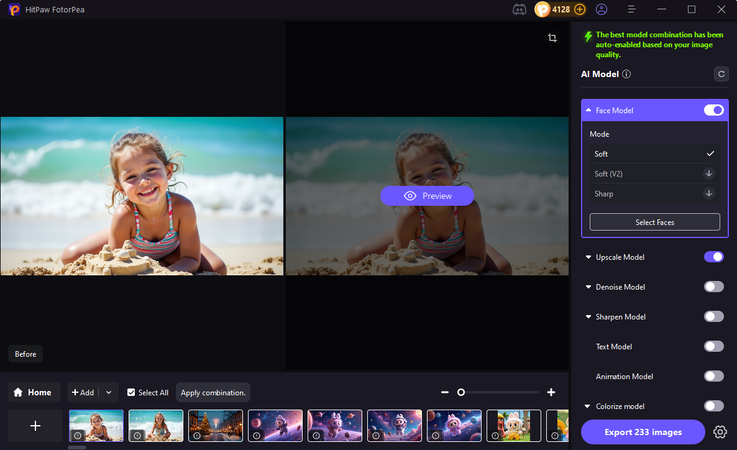This screenshot has height=450, width=737.
Task: Enable the Colorize model toggle
Action: coord(713,406)
